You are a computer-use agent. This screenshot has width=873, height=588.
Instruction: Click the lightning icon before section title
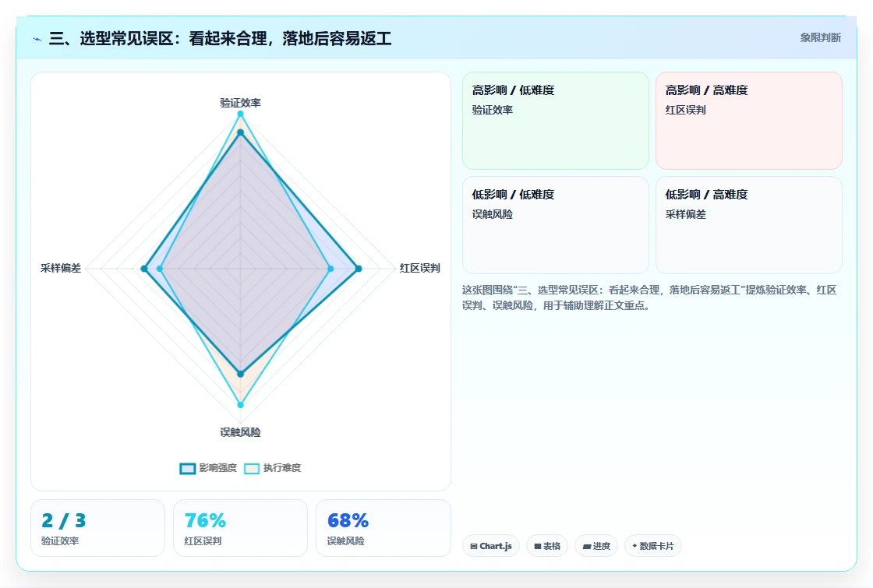[37, 39]
